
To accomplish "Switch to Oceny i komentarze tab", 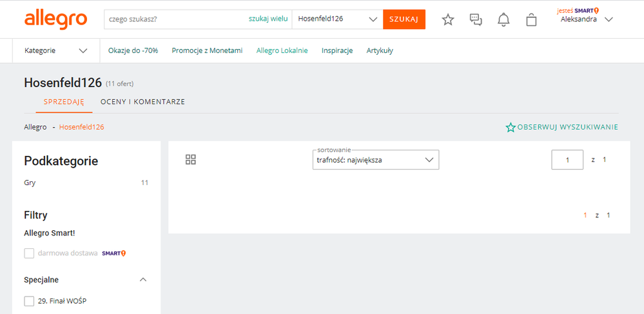I will [x=142, y=101].
